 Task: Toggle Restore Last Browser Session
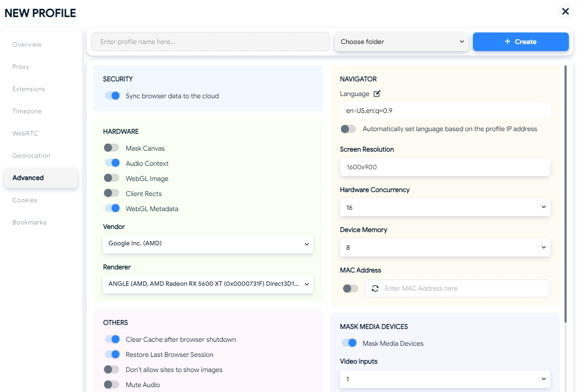pyautogui.click(x=112, y=355)
